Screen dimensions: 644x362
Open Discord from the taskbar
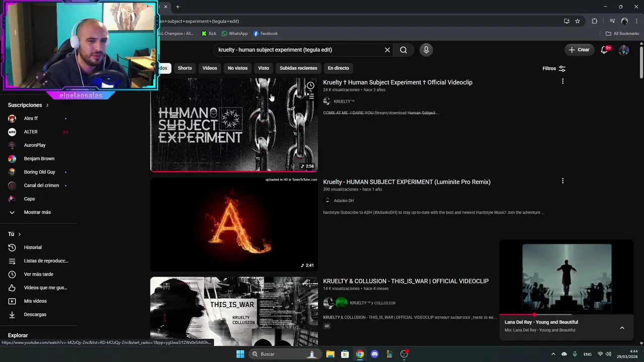[374, 354]
